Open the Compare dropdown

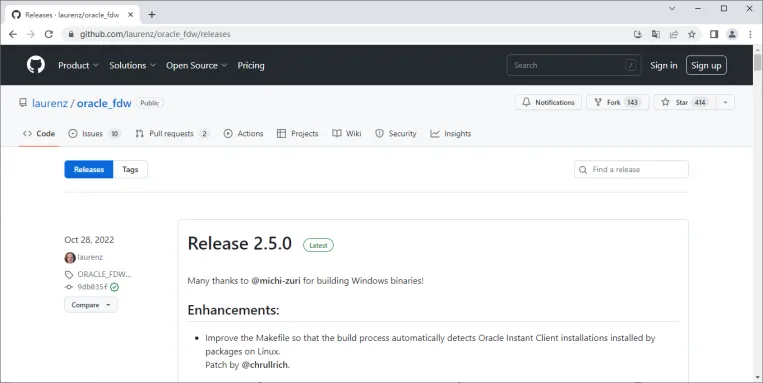(x=91, y=305)
